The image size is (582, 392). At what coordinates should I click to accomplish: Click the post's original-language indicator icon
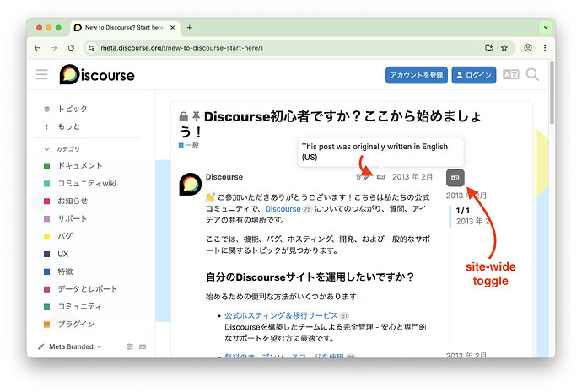click(x=380, y=177)
